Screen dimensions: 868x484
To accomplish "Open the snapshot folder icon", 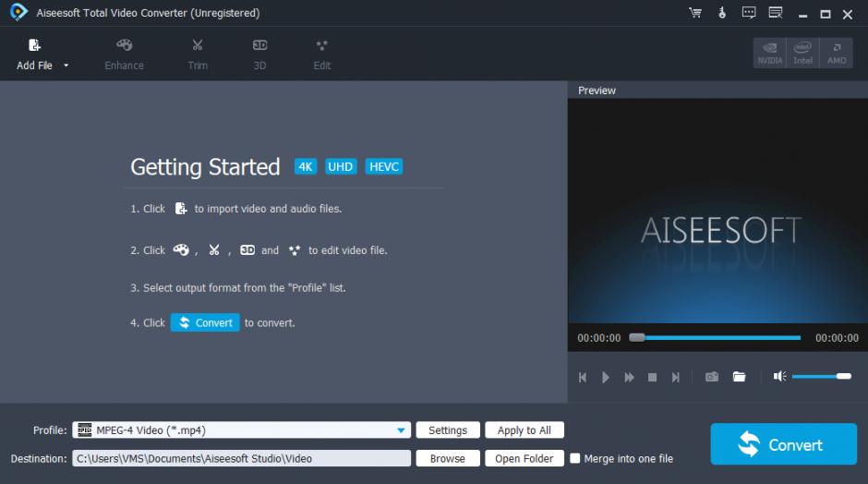I will [x=740, y=377].
